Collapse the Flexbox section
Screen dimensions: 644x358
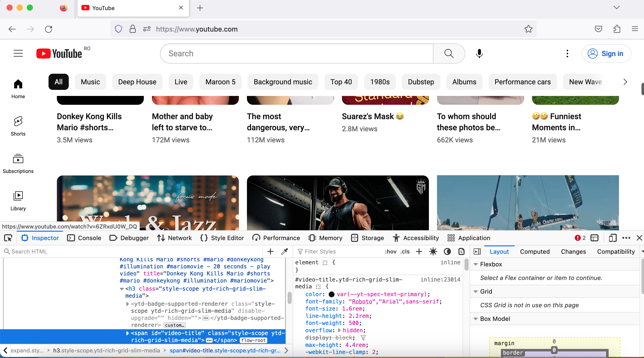pos(476,264)
